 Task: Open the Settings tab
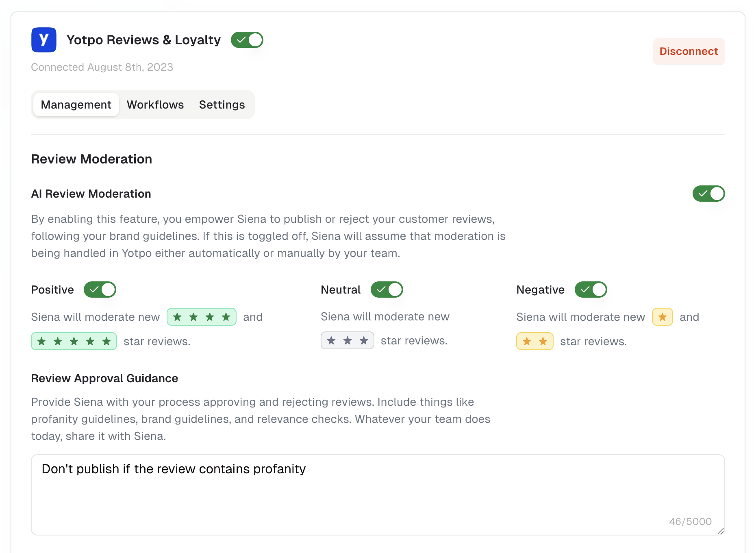click(222, 105)
